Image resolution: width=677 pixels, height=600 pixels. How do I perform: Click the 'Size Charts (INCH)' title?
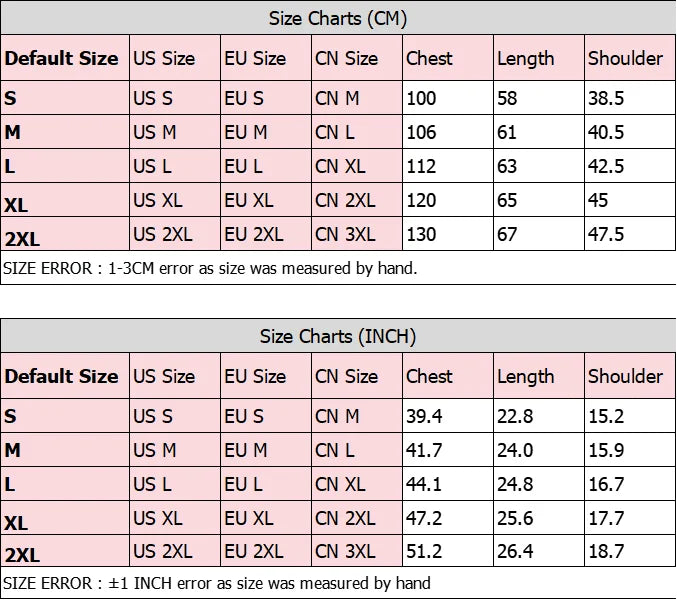[338, 336]
